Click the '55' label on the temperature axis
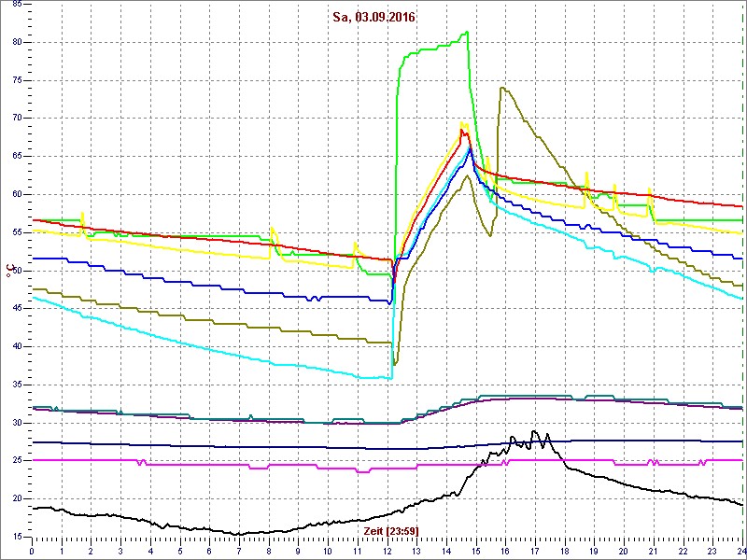747x560 pixels. tap(17, 232)
